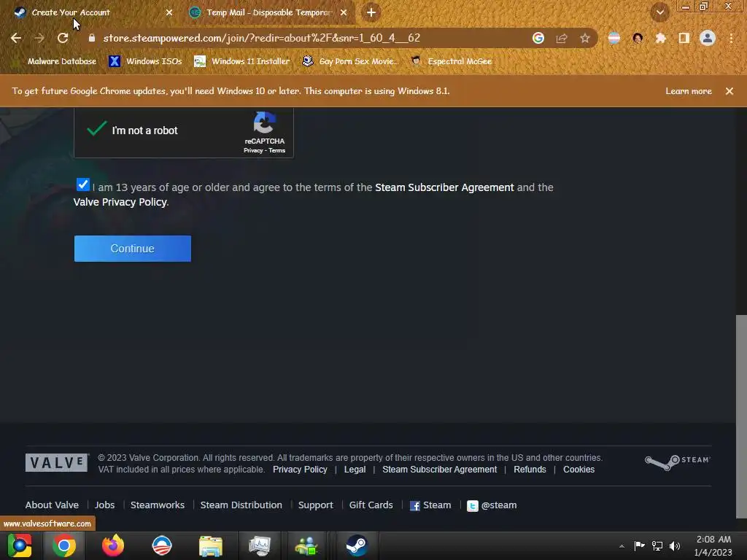Open the Steam app from the taskbar
This screenshot has height=560, width=747.
[357, 545]
